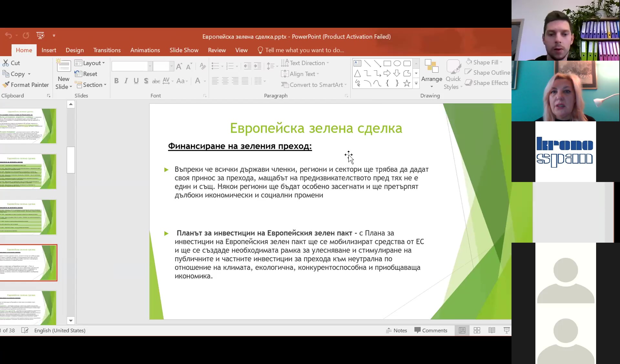Switch to Reading View icon
This screenshot has height=364, width=620.
point(492,330)
